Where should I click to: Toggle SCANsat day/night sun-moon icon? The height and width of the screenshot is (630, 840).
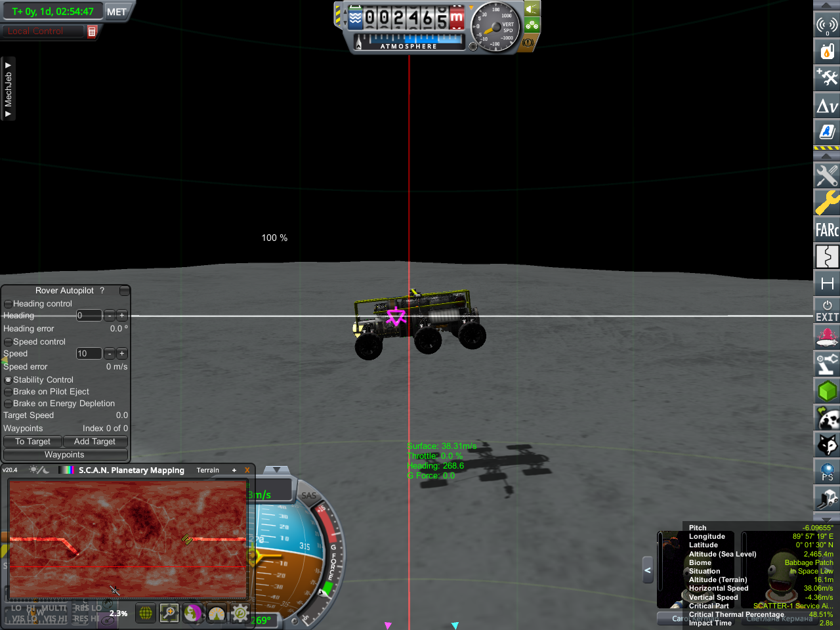[x=39, y=470]
